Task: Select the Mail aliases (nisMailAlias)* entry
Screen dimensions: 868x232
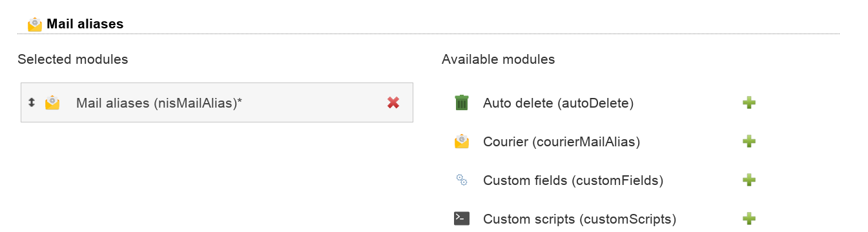Action: (217, 102)
